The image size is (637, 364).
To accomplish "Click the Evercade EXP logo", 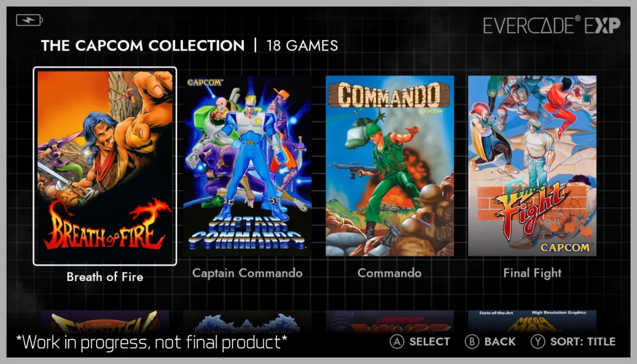I will [x=551, y=25].
